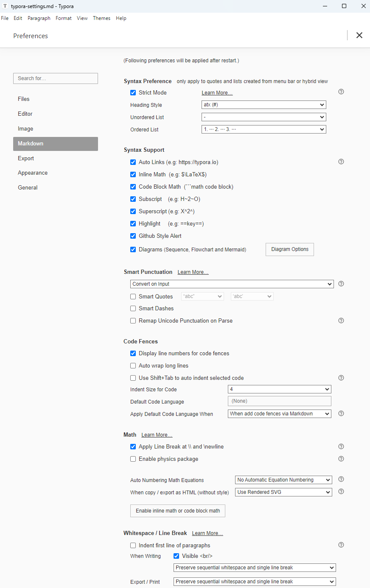This screenshot has width=370, height=588.
Task: Open the Edit menu
Action: click(18, 18)
